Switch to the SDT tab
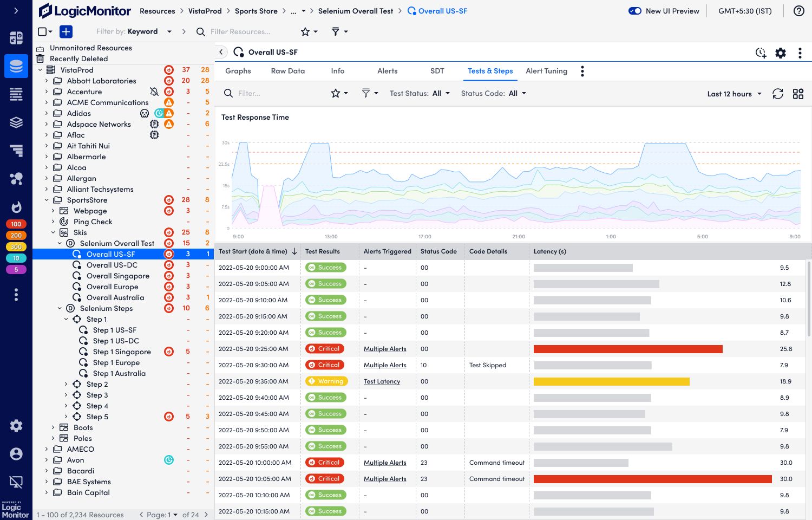The height and width of the screenshot is (520, 812). click(437, 71)
